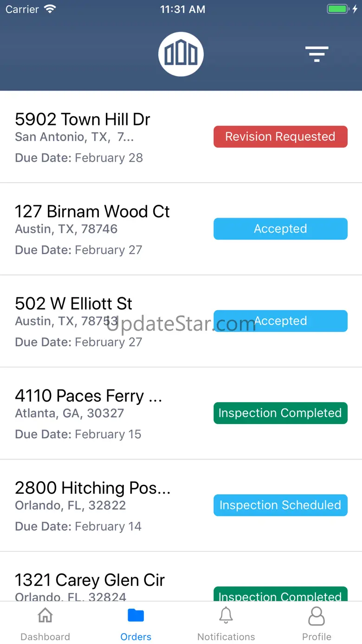Tap the battery indicator icon
362x644 pixels.
(337, 9)
